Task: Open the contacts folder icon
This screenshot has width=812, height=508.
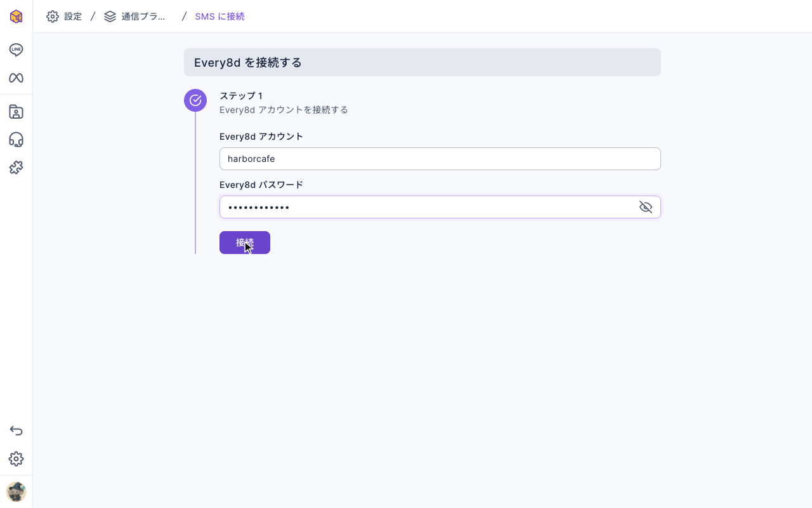Action: 16,112
